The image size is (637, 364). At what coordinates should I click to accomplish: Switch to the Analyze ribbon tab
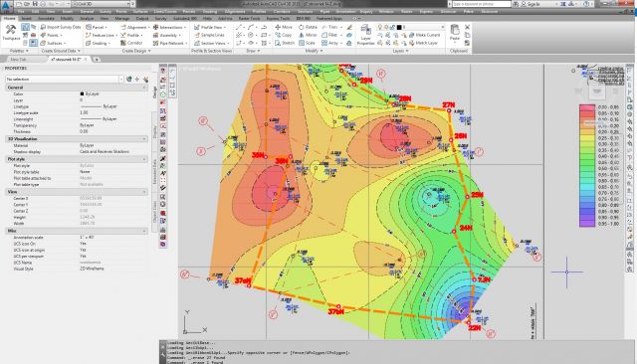click(87, 18)
